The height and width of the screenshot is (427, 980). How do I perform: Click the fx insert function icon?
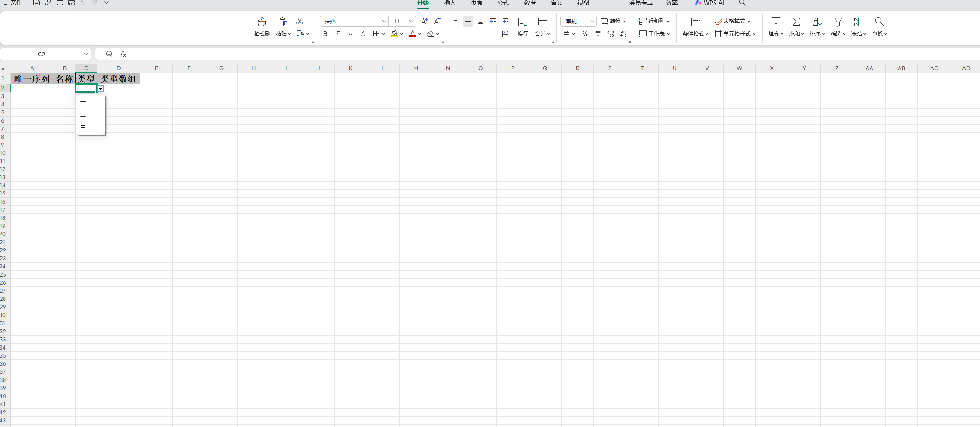tap(123, 54)
